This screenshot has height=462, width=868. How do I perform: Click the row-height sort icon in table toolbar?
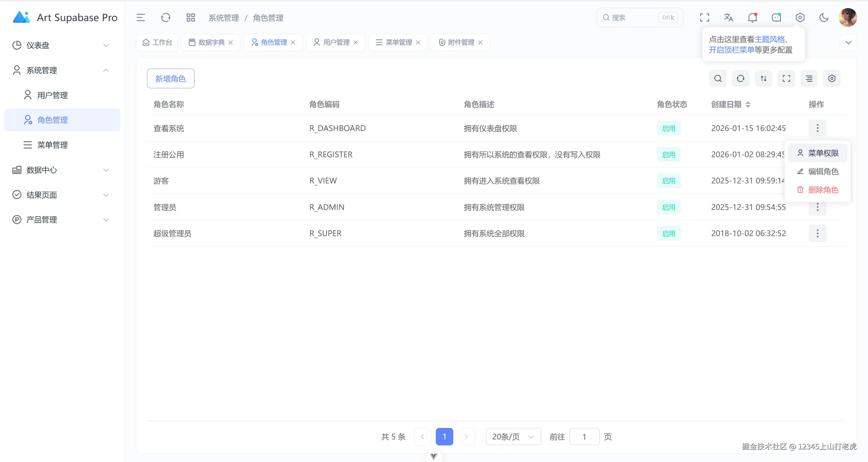point(763,78)
